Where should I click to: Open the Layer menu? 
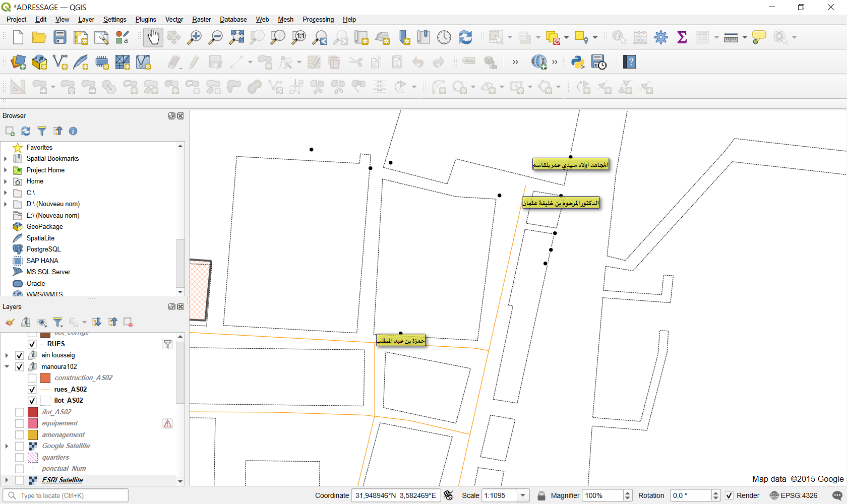[86, 19]
